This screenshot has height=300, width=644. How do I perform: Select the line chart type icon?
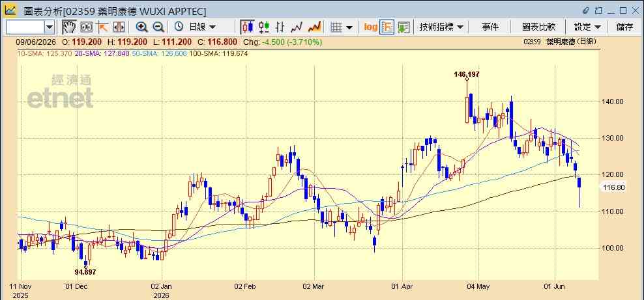coord(297,27)
